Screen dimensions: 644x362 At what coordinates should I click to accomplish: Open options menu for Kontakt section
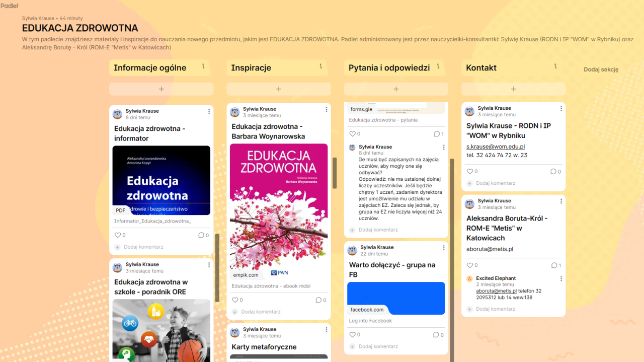pyautogui.click(x=555, y=66)
